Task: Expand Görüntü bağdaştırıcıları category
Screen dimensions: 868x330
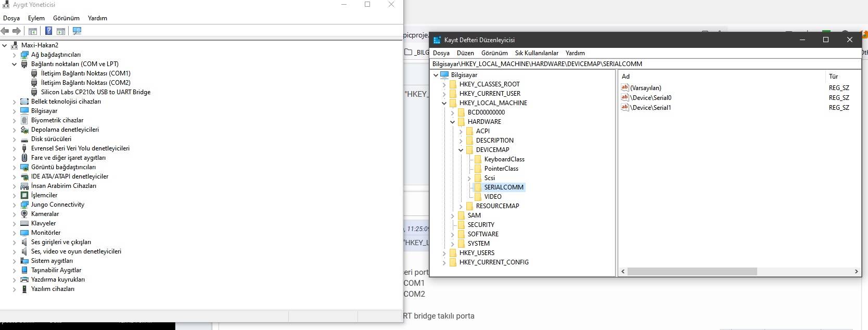Action: point(15,167)
